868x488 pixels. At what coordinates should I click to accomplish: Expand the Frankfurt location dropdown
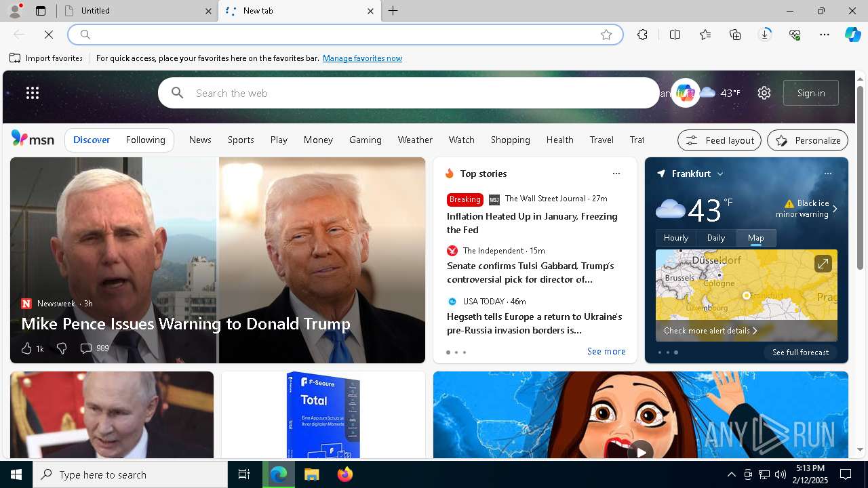tap(720, 174)
